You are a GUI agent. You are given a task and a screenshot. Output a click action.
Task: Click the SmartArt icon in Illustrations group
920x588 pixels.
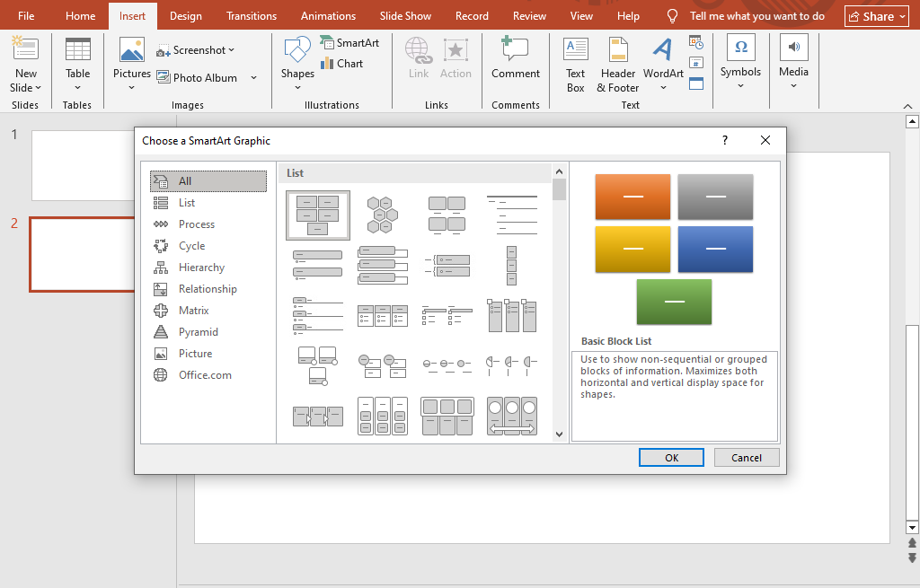coord(327,42)
